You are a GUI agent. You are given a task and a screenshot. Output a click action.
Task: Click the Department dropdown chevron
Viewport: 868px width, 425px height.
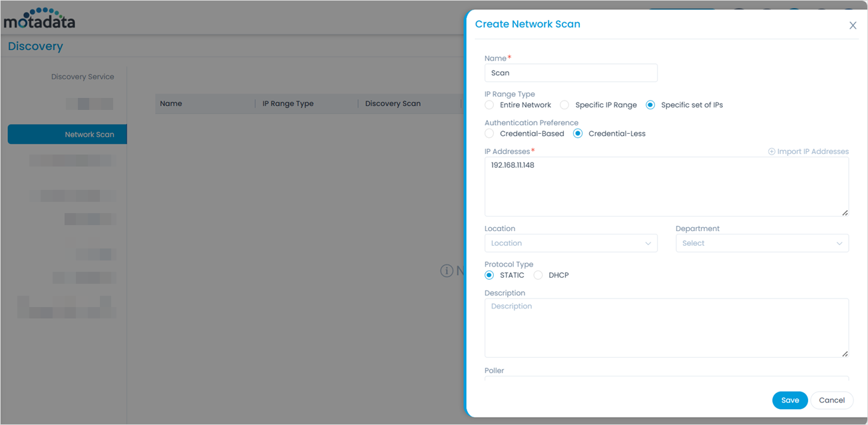[x=839, y=243]
